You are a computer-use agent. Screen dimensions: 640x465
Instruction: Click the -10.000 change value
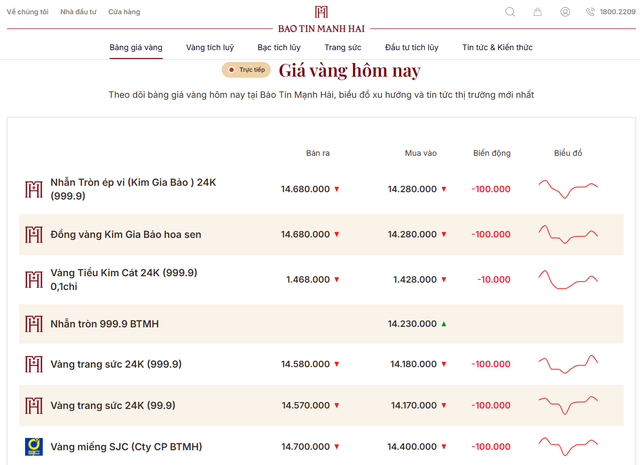[494, 280]
